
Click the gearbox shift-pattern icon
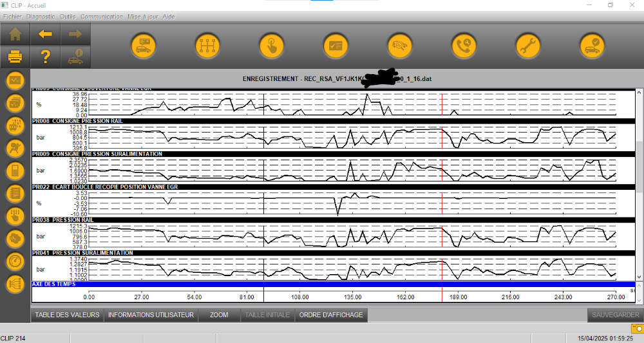(207, 46)
